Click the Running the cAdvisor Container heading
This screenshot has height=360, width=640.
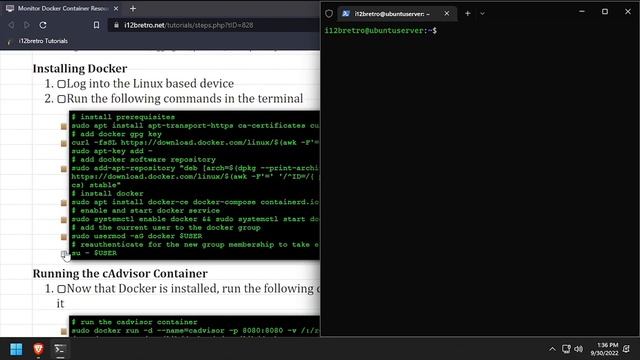coord(120,273)
